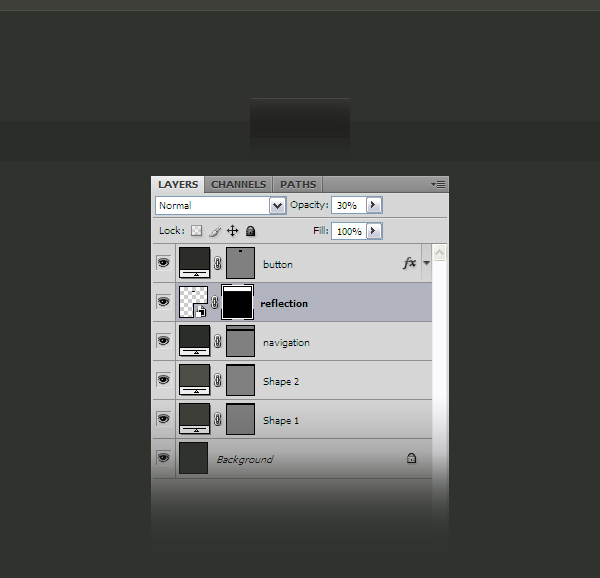Screen dimensions: 600x578
Task: Switch to the Channels tab
Action: 238,184
